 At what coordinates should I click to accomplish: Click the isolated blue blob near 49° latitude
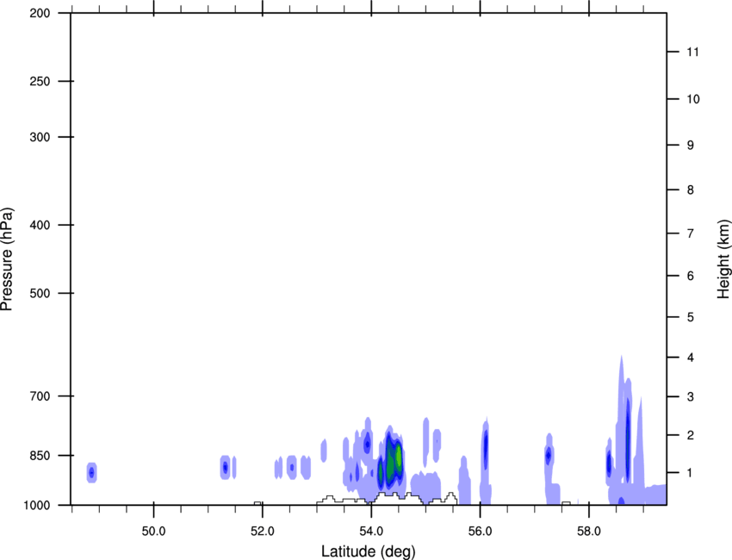[92, 473]
